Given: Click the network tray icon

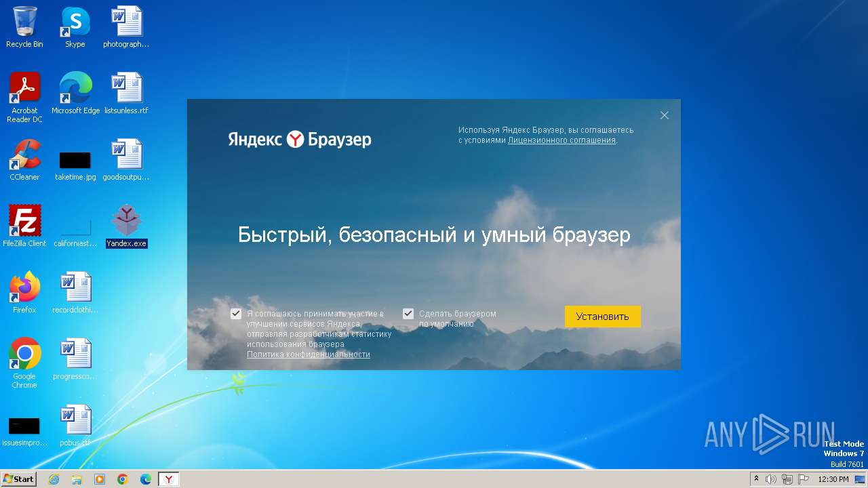Looking at the screenshot, I should 787,479.
